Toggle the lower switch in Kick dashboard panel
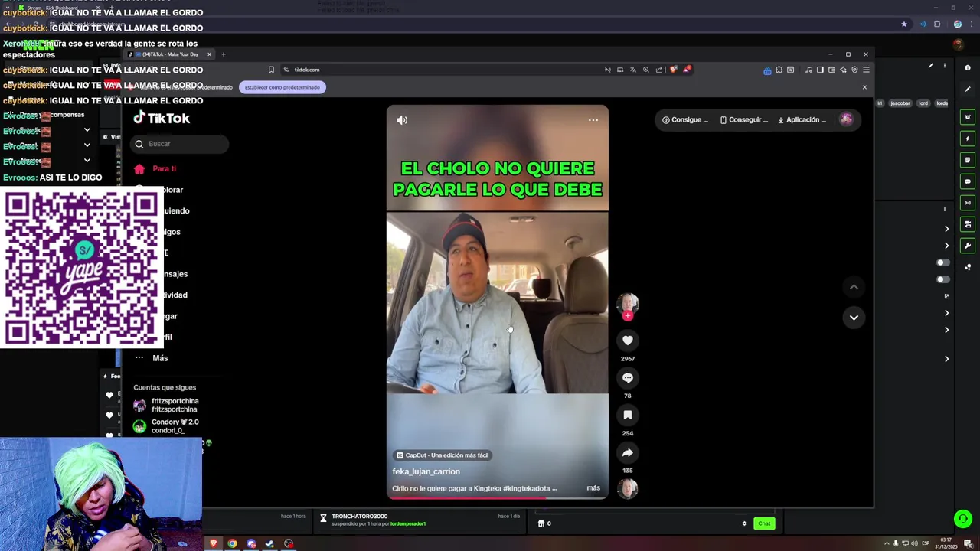 [x=943, y=279]
